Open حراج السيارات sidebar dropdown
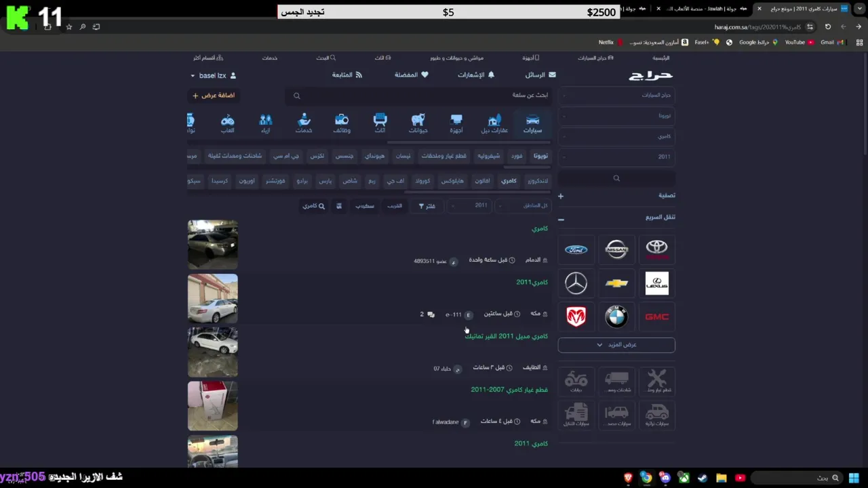Image resolution: width=868 pixels, height=488 pixels. (x=616, y=96)
